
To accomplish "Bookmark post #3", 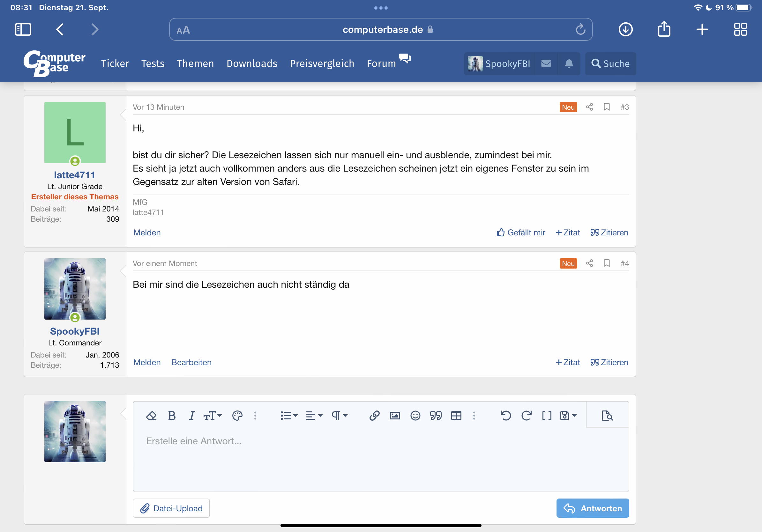I will click(606, 107).
